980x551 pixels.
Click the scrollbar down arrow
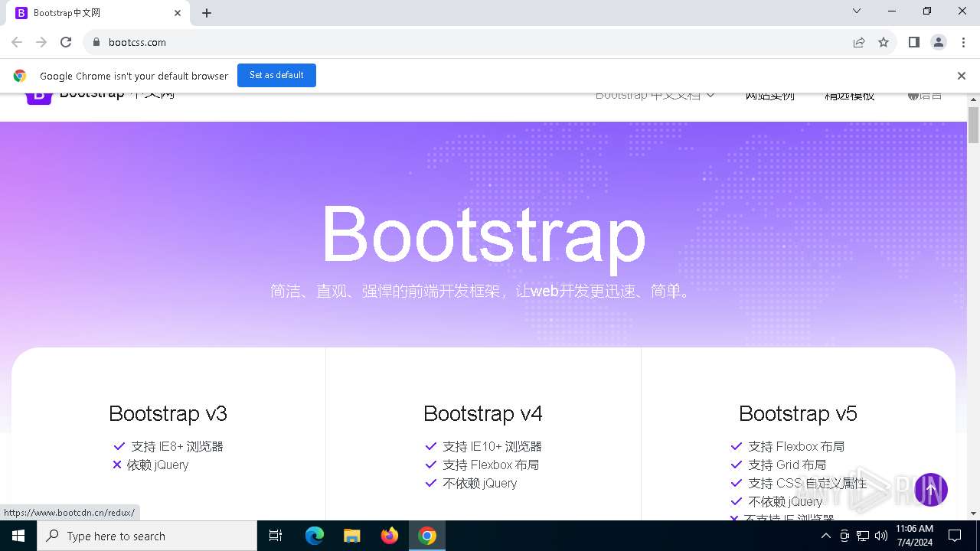point(973,514)
